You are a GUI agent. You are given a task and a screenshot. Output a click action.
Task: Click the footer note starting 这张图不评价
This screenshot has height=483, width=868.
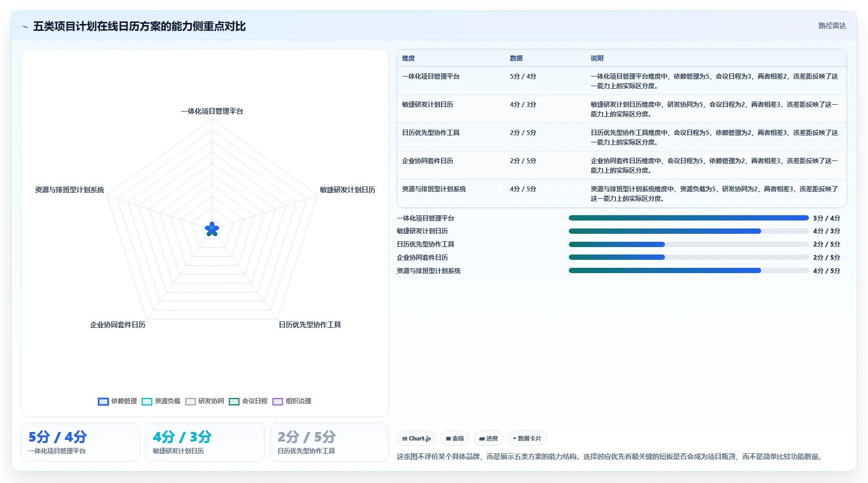click(610, 456)
